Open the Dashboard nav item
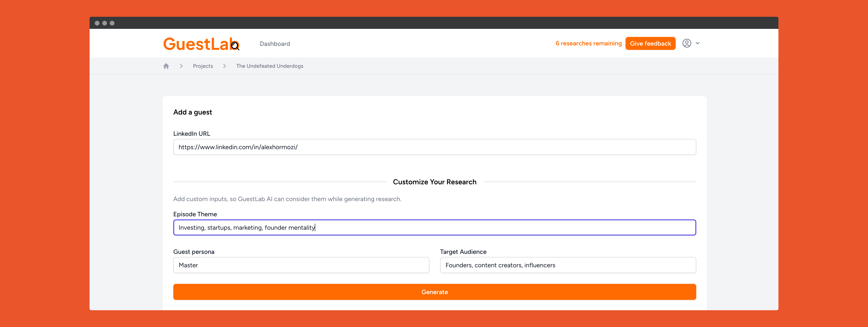 coord(275,44)
